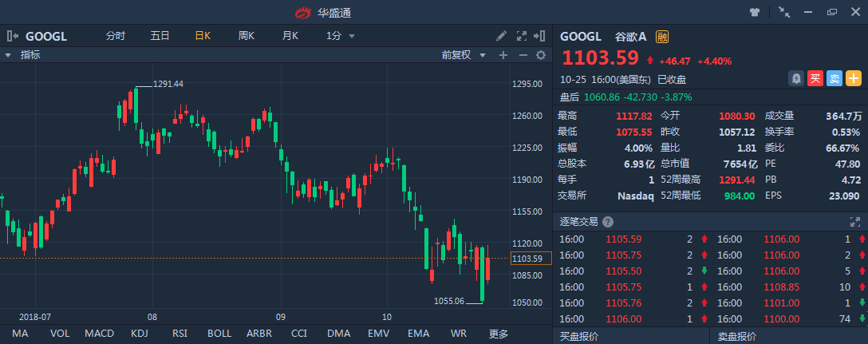Expand the 逐笔交易 trades panel
868x344 pixels.
[x=854, y=222]
